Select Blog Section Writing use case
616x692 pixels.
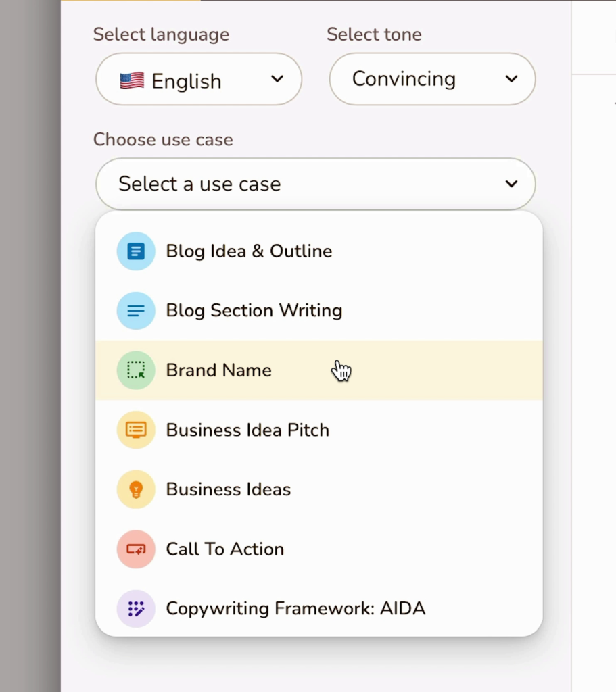click(x=254, y=310)
